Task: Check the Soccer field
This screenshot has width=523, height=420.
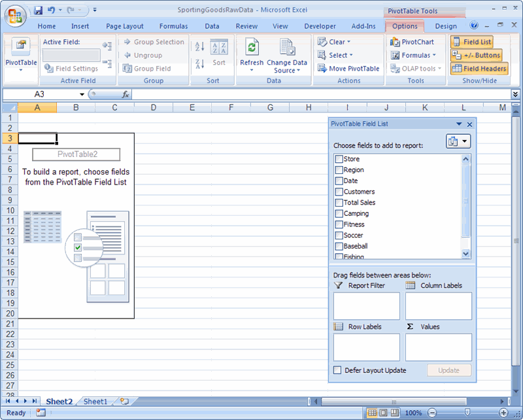Action: coord(339,236)
